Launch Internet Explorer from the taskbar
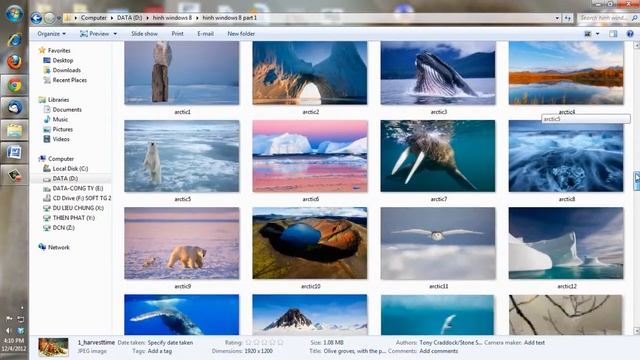Viewport: 640px width, 360px height. point(14,40)
